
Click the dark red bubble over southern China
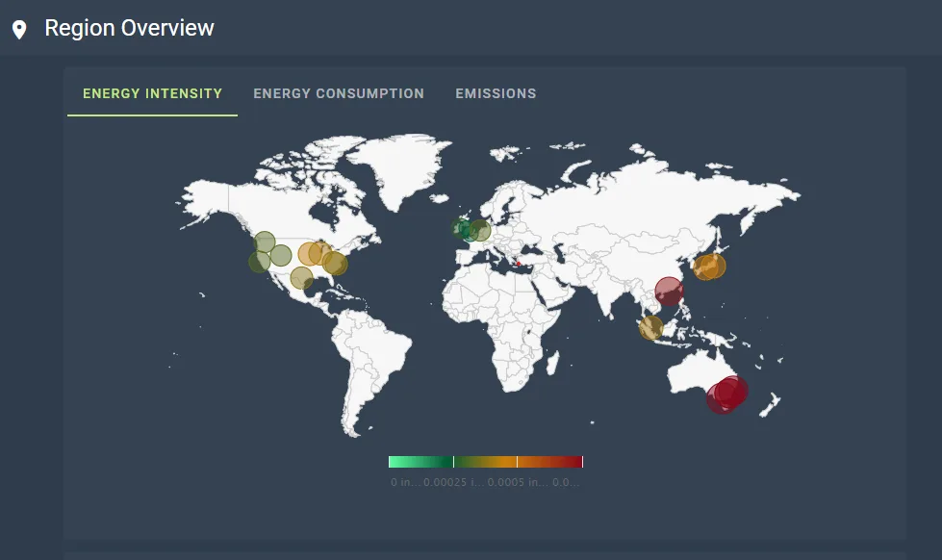pos(669,292)
